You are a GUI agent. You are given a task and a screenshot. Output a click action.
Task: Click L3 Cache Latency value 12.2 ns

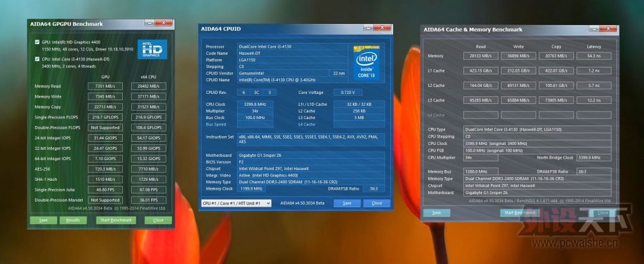click(x=594, y=100)
